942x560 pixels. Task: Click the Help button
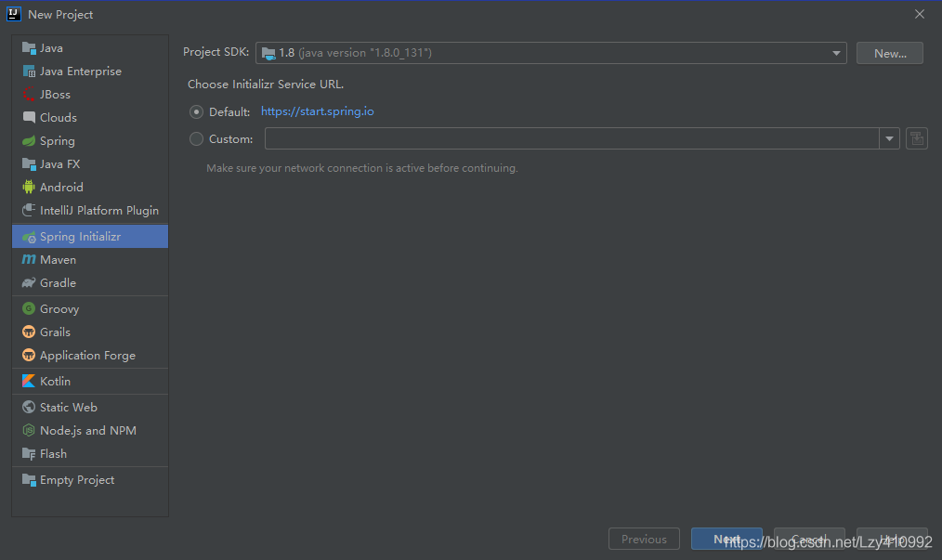(892, 539)
